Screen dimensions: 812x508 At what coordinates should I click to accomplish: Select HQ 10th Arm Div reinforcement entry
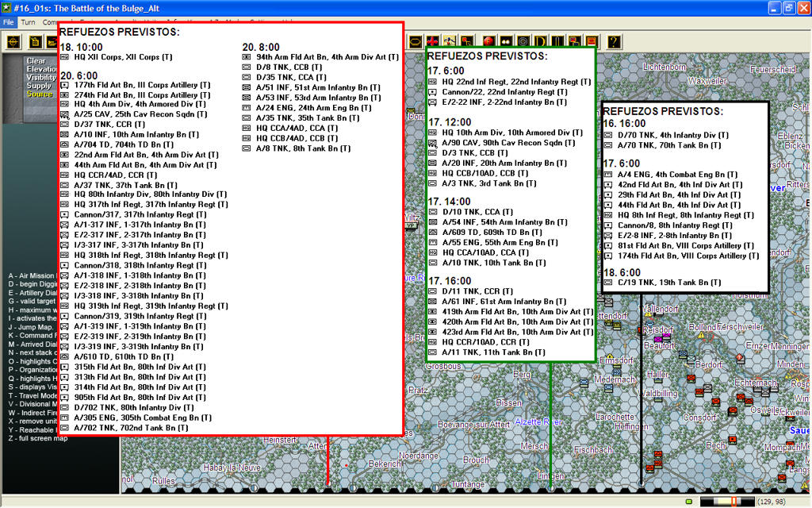tap(506, 133)
